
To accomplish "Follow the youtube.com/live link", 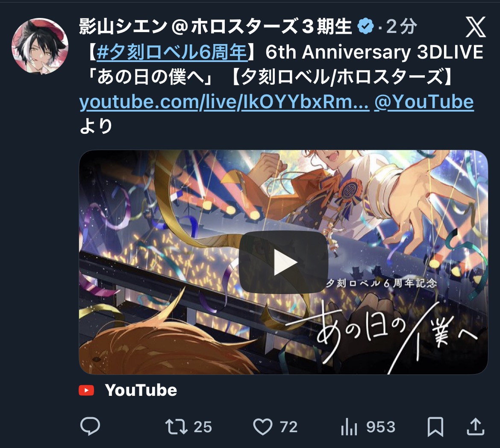I will pyautogui.click(x=224, y=102).
